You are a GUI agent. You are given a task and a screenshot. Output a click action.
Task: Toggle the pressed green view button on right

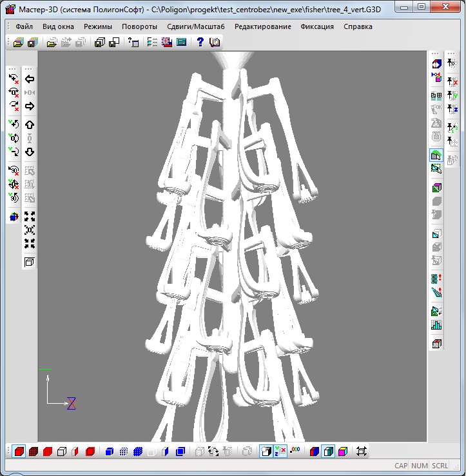point(436,155)
